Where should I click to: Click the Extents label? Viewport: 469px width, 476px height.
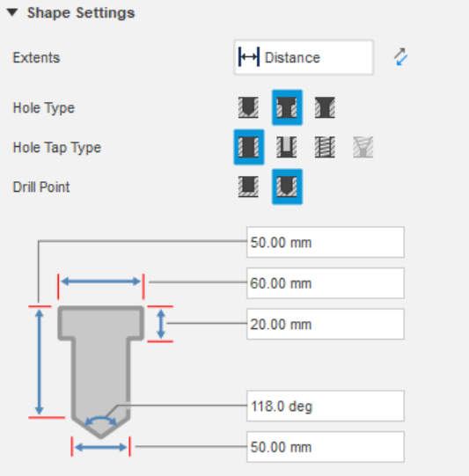[x=36, y=57]
